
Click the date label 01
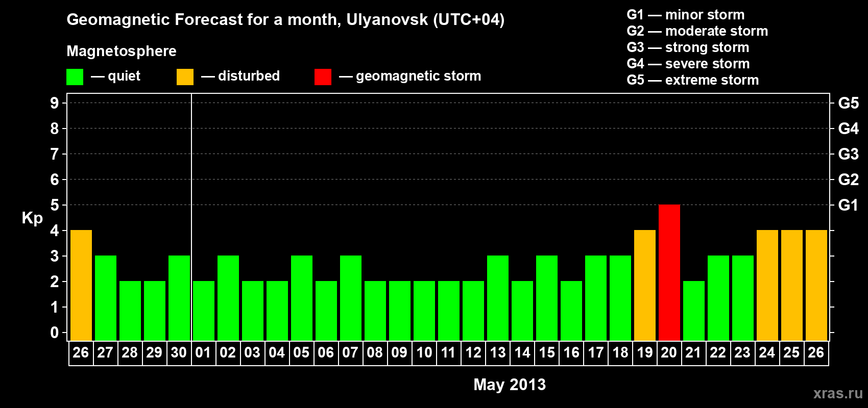[x=203, y=352]
